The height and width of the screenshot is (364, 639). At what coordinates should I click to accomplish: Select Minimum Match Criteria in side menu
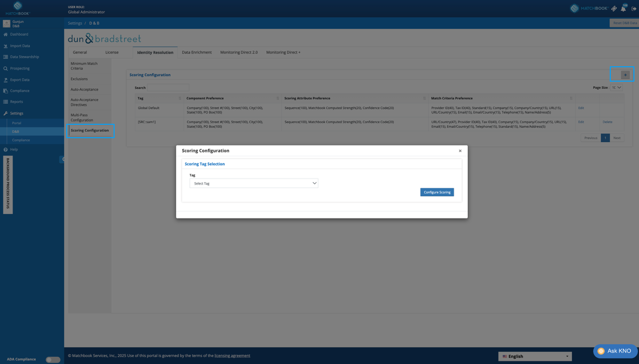[x=89, y=66]
